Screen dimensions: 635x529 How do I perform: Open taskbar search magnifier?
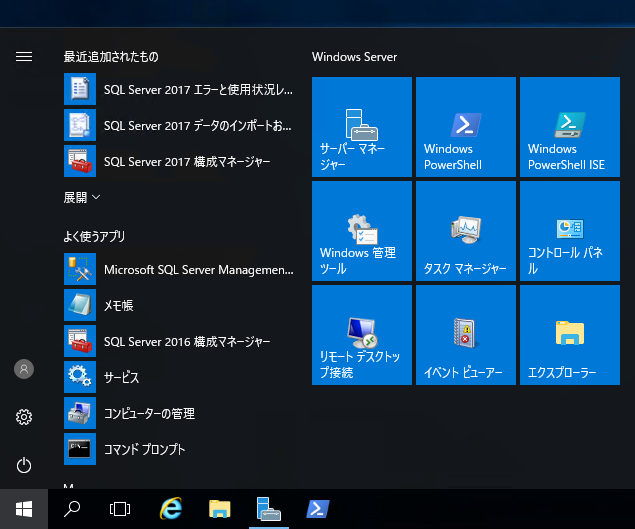pyautogui.click(x=72, y=509)
